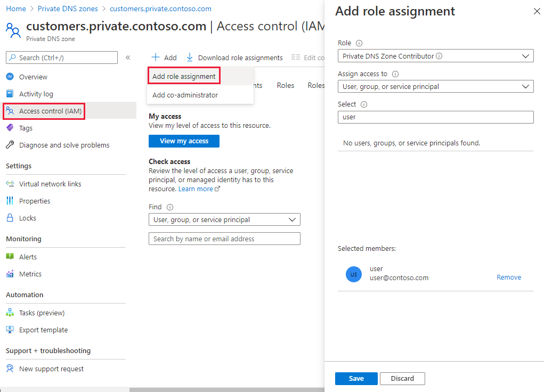Viewport: 544px width, 392px height.
Task: Expand the Role dropdown
Action: point(435,56)
